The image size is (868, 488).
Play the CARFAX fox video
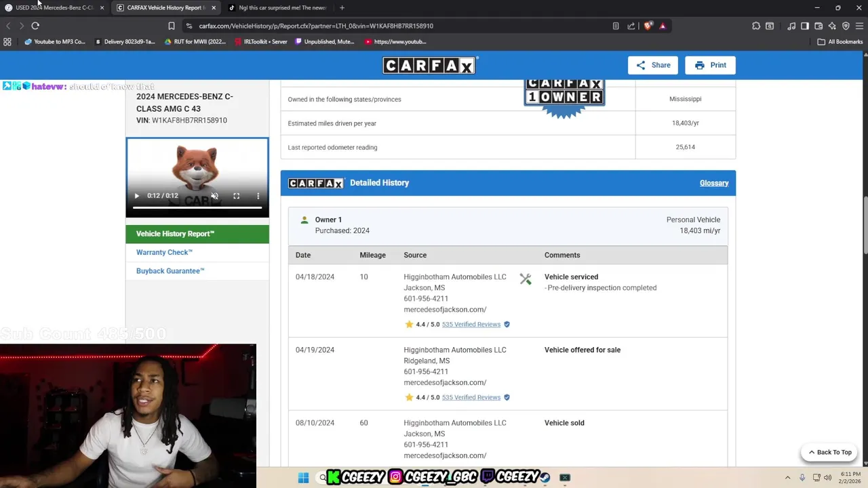[x=136, y=196]
